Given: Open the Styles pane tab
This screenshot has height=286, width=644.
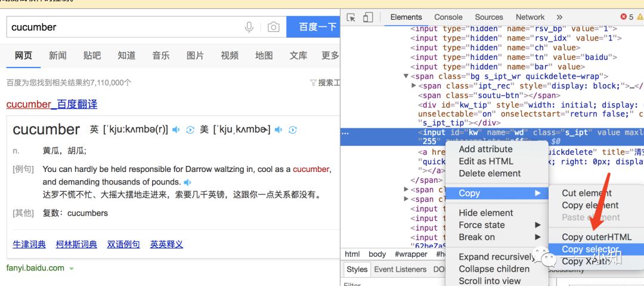Looking at the screenshot, I should click(357, 269).
